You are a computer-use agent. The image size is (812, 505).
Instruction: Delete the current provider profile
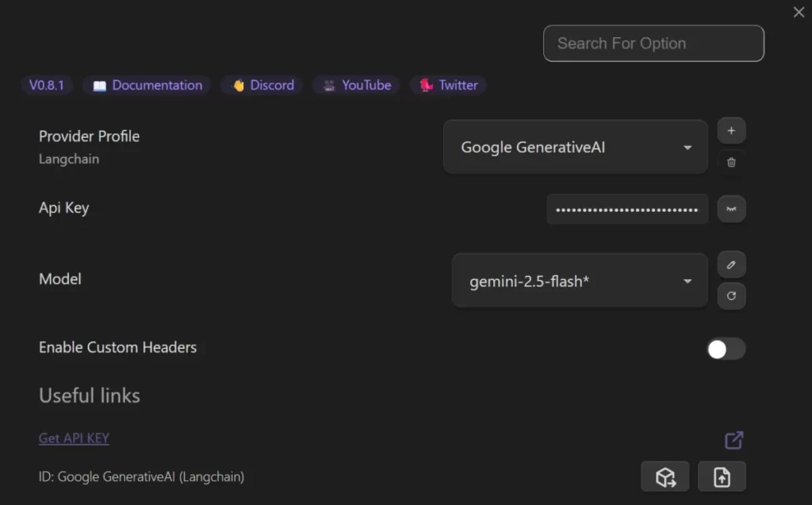(x=730, y=163)
